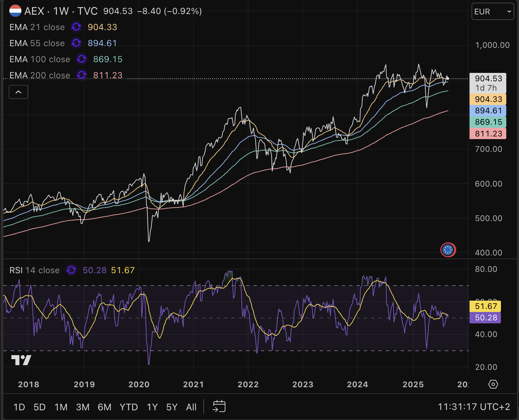Switch to the 5Y range
This screenshot has width=519, height=420.
pos(172,407)
